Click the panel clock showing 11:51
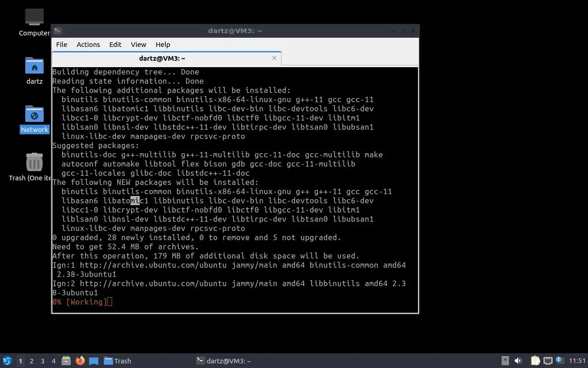 577,361
